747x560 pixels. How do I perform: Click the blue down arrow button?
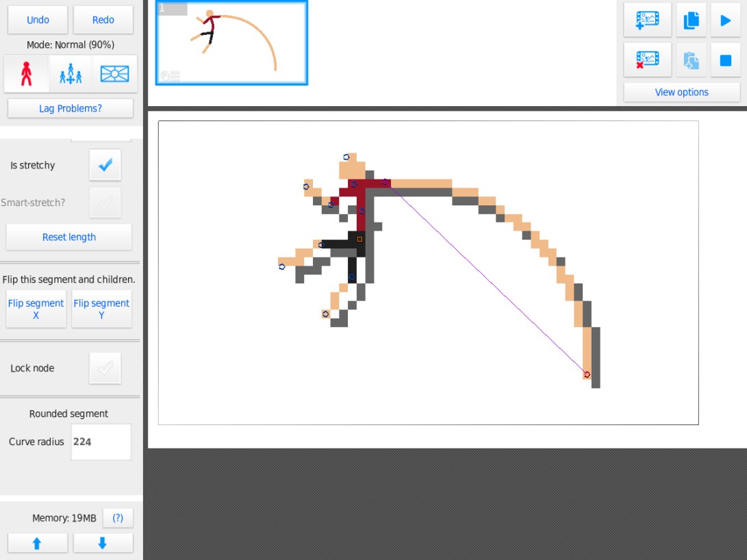click(103, 544)
